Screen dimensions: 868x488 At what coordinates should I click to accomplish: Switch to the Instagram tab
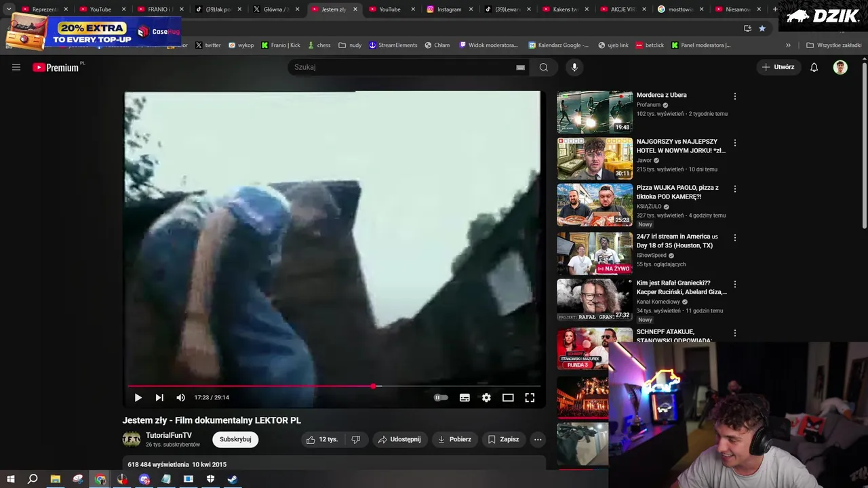click(449, 9)
